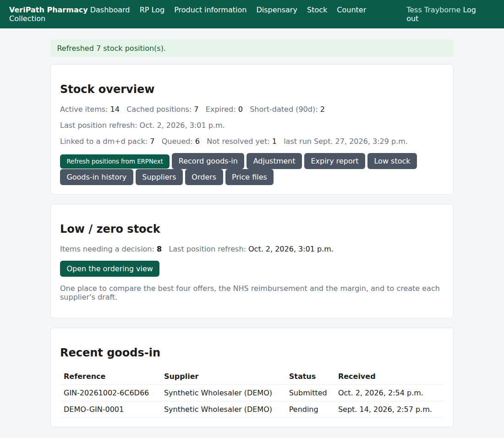This screenshot has height=438, width=504.
Task: Open the Counter section
Action: [x=351, y=10]
